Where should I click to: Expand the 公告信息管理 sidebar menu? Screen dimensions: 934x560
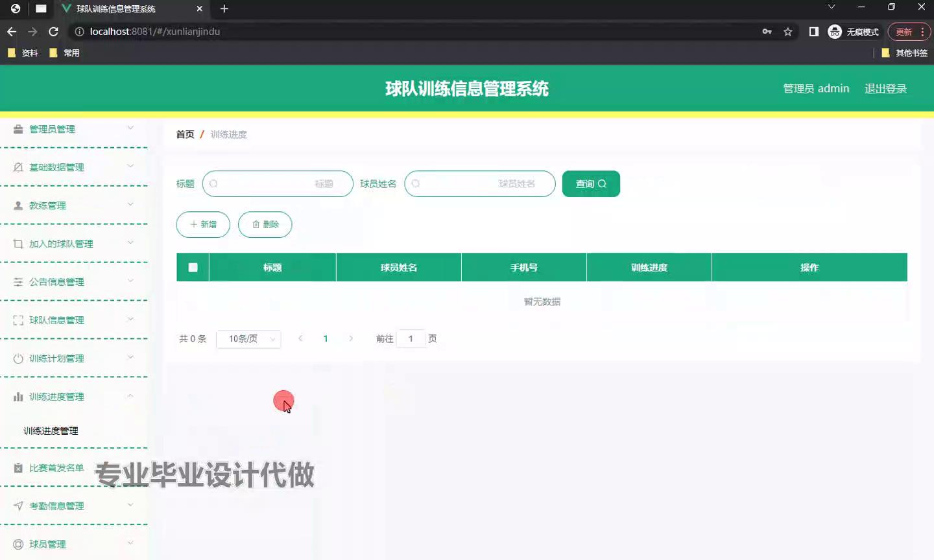coord(73,282)
